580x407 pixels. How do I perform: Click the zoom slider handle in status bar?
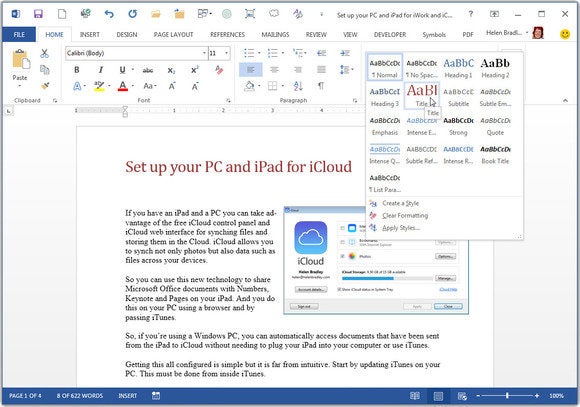508,396
